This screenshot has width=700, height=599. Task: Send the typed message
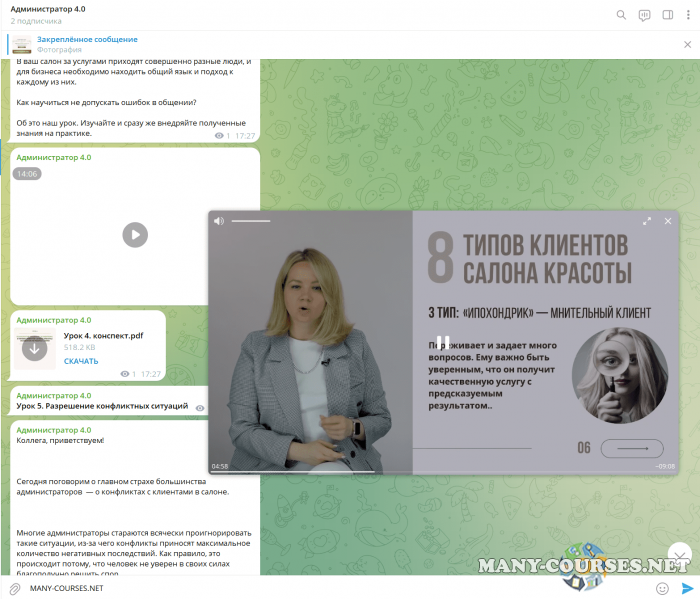[x=687, y=588]
